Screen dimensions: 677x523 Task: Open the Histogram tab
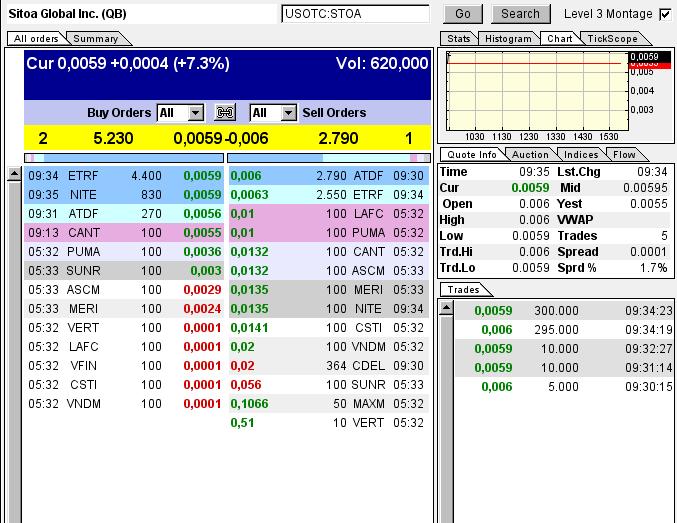pyautogui.click(x=508, y=38)
